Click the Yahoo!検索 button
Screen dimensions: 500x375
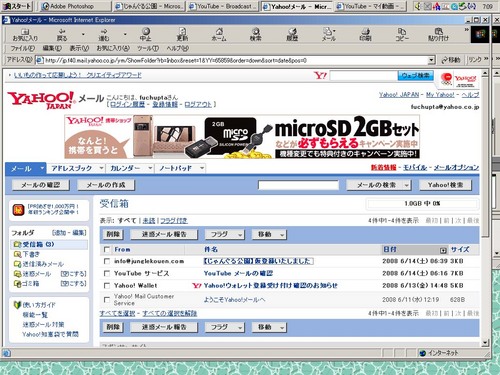pyautogui.click(x=445, y=185)
